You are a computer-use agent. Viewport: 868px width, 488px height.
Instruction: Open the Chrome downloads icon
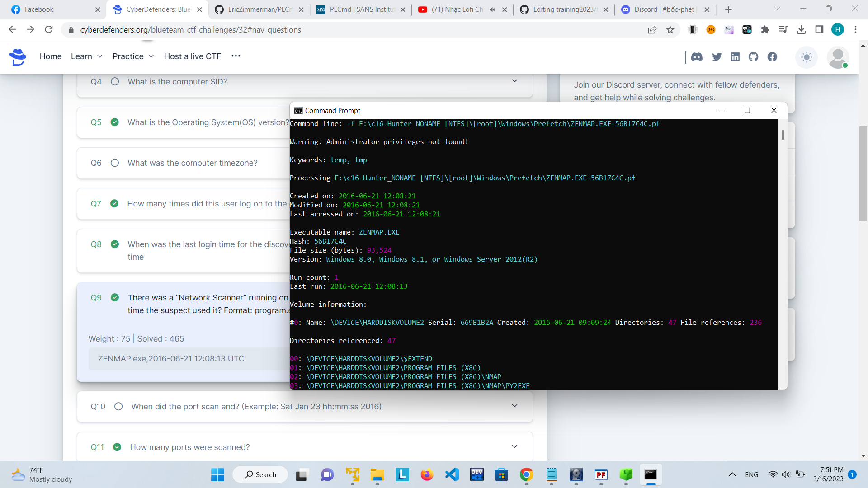pos(801,30)
